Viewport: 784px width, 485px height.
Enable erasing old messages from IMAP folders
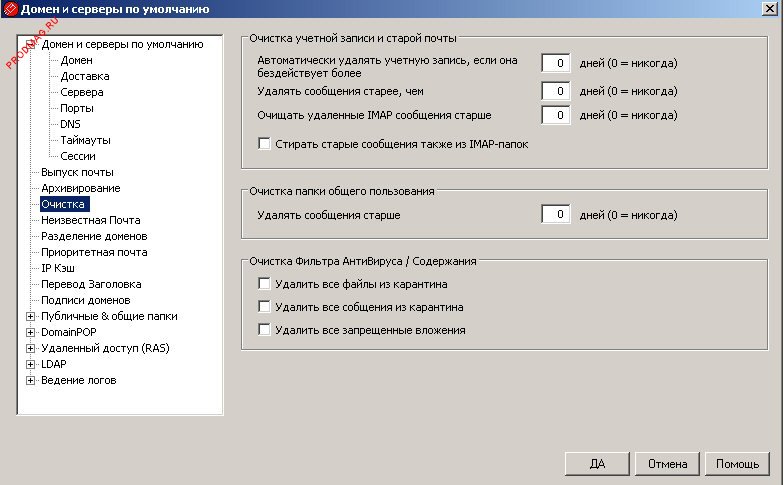pyautogui.click(x=265, y=144)
